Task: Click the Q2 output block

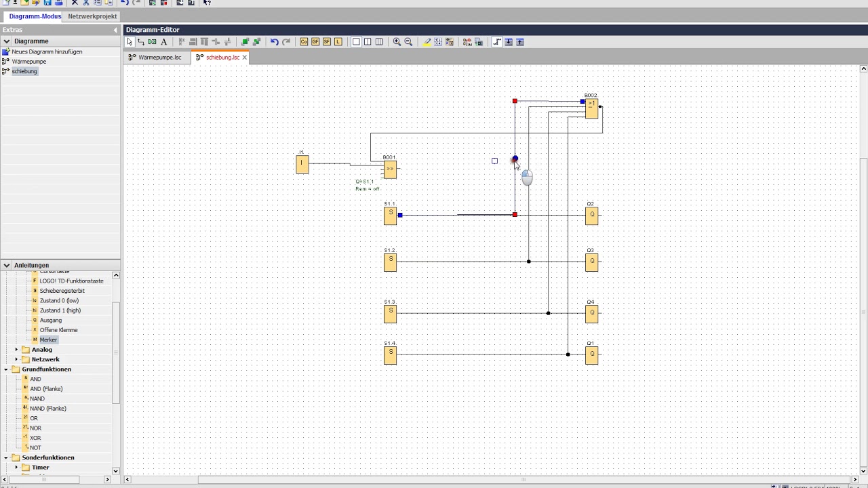Action: point(592,216)
